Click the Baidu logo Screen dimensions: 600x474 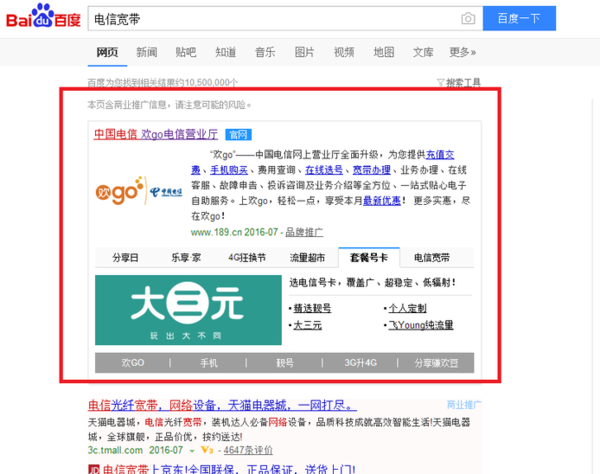tap(43, 16)
